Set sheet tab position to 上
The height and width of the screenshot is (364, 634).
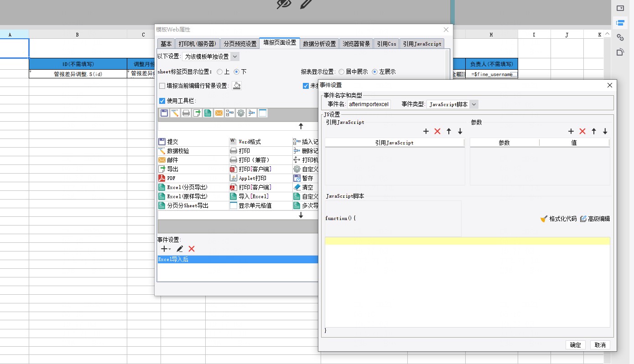220,72
